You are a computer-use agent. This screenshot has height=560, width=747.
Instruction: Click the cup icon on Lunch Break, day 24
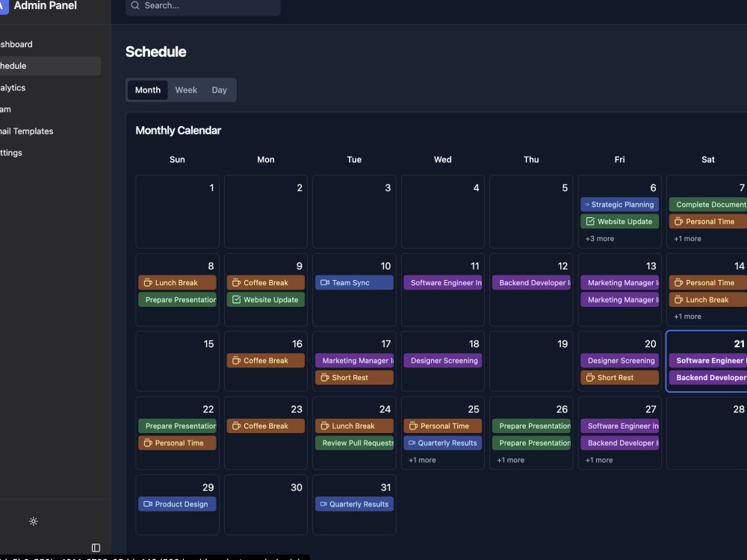tap(325, 426)
